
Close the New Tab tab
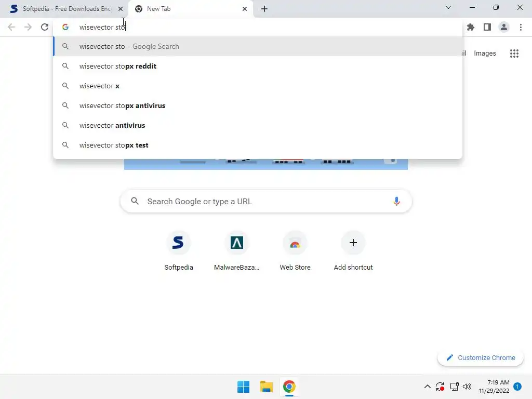(245, 9)
